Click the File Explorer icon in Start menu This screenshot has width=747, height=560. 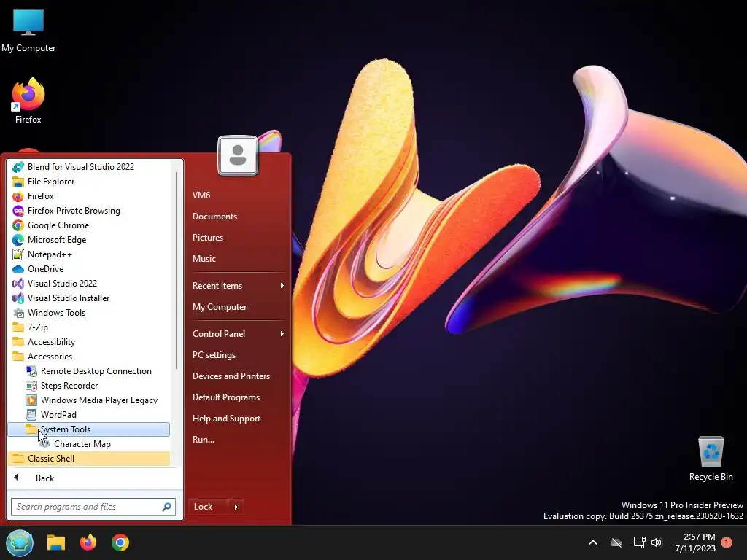(x=18, y=182)
